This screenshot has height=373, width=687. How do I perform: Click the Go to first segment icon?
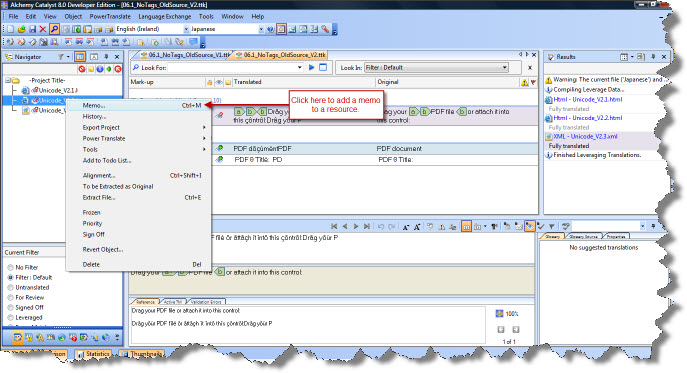(334, 226)
